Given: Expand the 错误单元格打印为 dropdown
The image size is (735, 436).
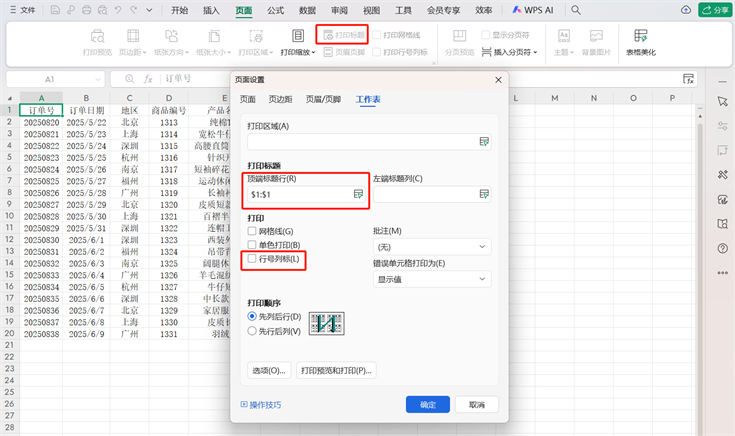Looking at the screenshot, I should 432,279.
